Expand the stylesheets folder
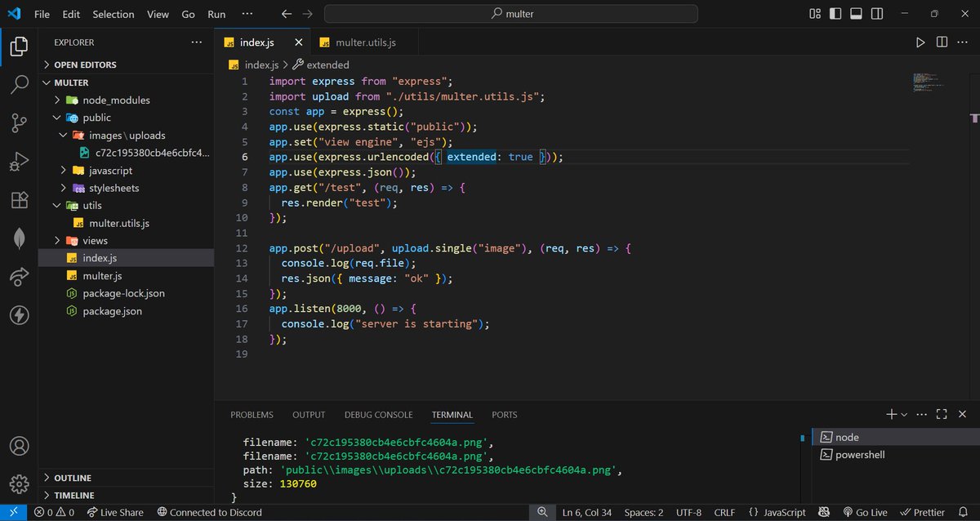 [126, 188]
